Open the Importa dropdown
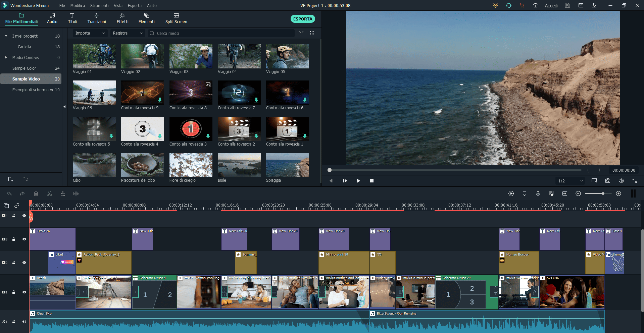 pos(90,33)
